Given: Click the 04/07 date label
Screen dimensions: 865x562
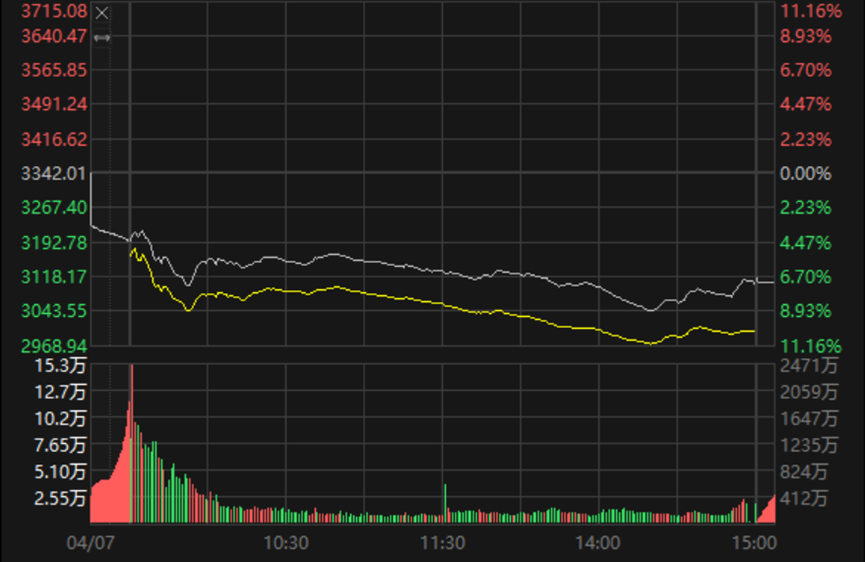Looking at the screenshot, I should pos(89,541).
